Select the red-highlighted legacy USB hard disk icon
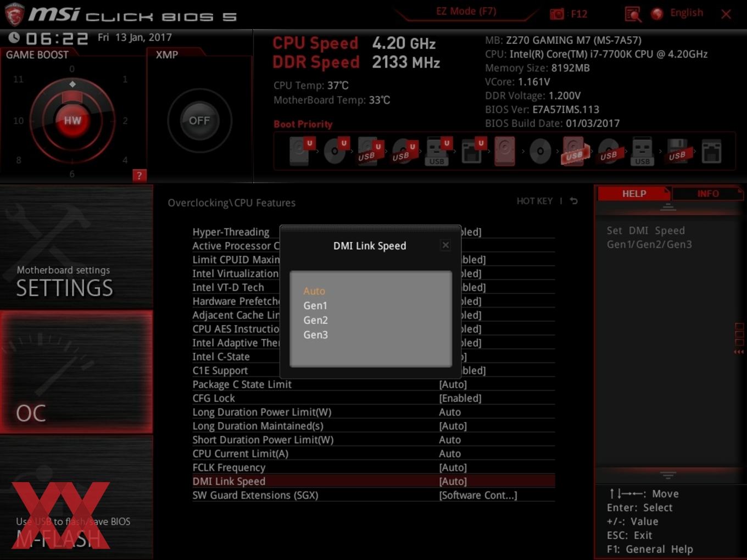 tap(575, 151)
